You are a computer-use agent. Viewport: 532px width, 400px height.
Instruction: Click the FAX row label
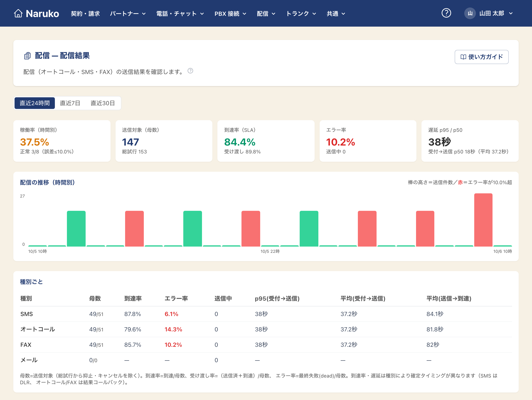pyautogui.click(x=26, y=345)
